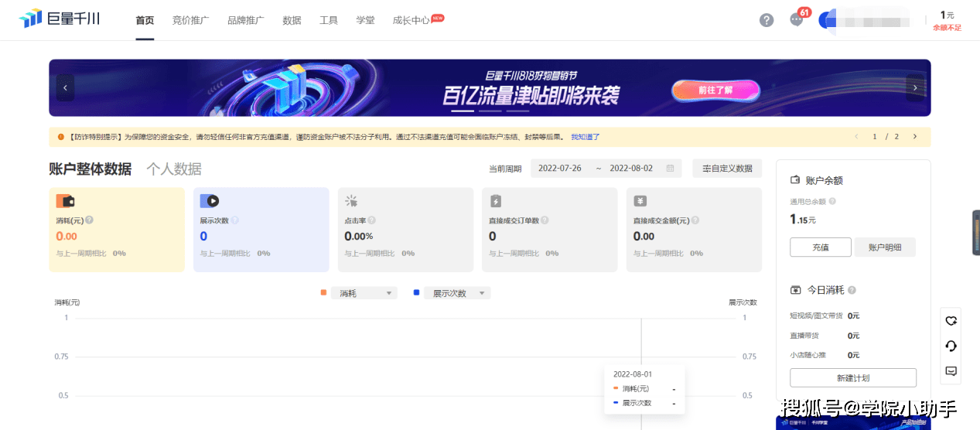Open 账户明细 button

[x=885, y=247]
